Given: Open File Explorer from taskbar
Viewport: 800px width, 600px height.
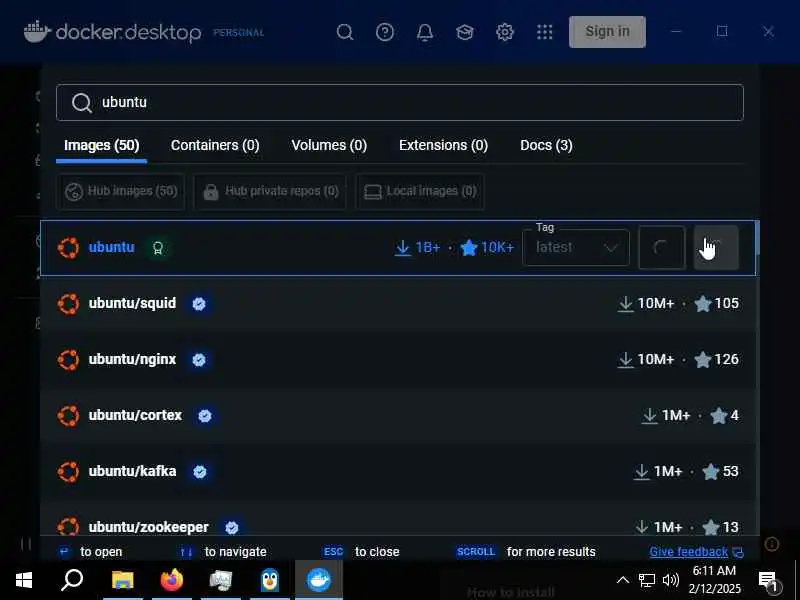Looking at the screenshot, I should tap(122, 580).
